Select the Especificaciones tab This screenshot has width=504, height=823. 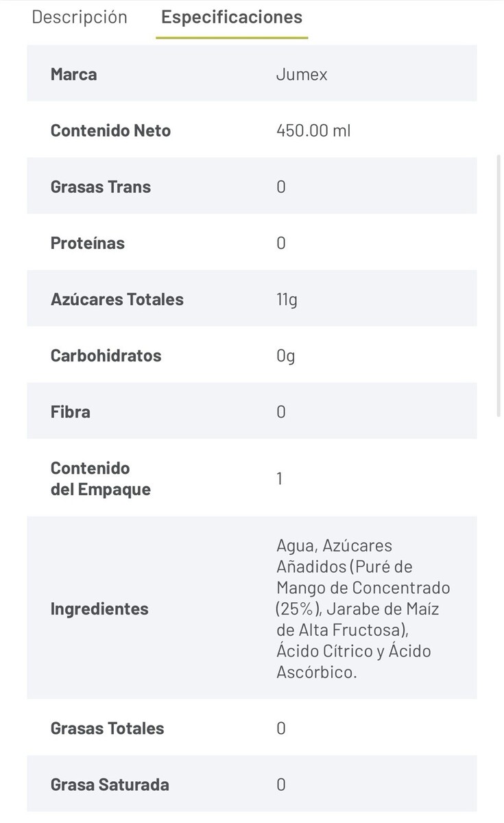(x=231, y=17)
